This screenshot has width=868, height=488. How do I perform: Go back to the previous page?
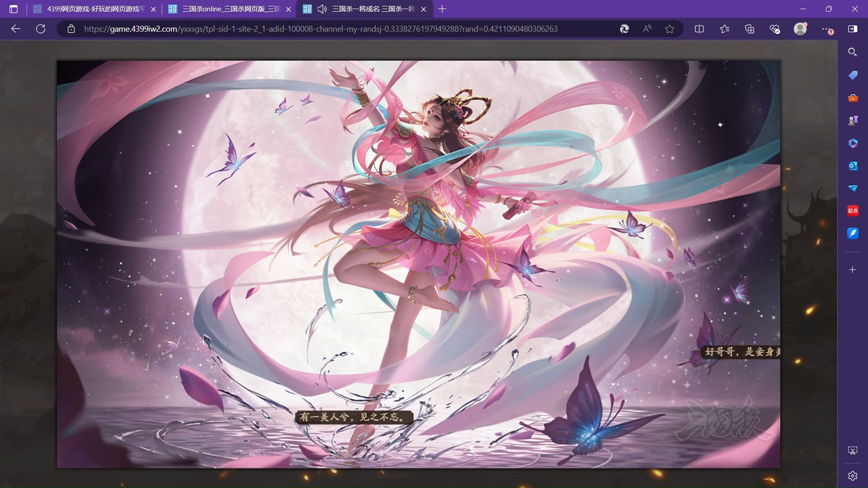(x=16, y=29)
